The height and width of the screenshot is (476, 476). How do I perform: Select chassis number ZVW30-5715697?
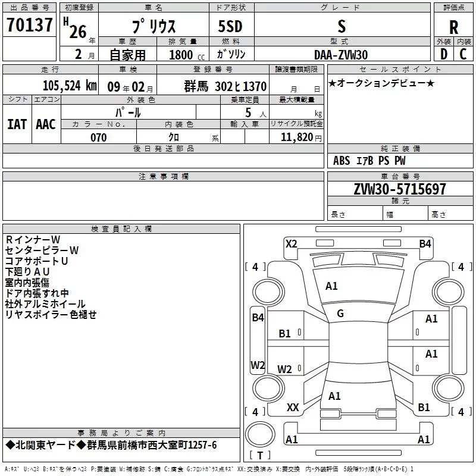(400, 189)
